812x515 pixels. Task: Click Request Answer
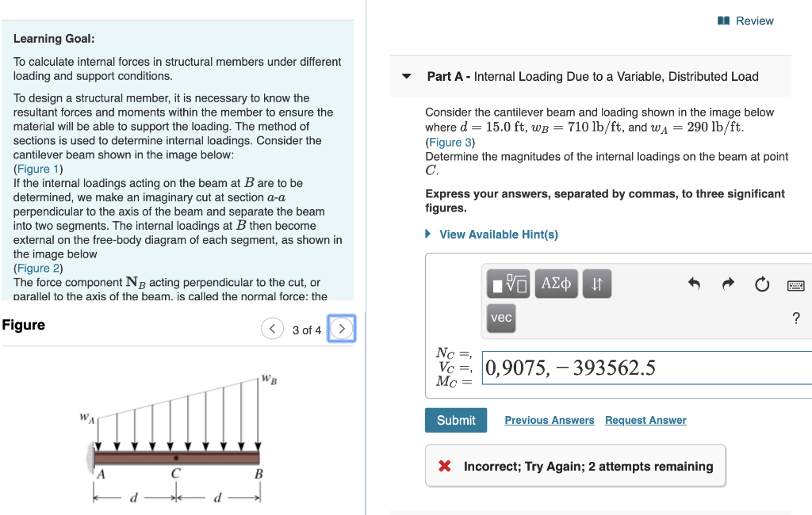pyautogui.click(x=645, y=420)
